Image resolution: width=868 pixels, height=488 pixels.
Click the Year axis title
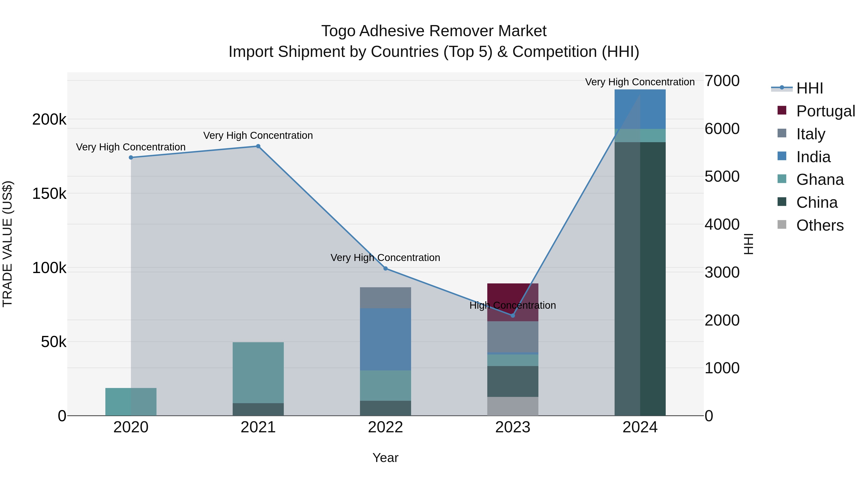click(386, 458)
